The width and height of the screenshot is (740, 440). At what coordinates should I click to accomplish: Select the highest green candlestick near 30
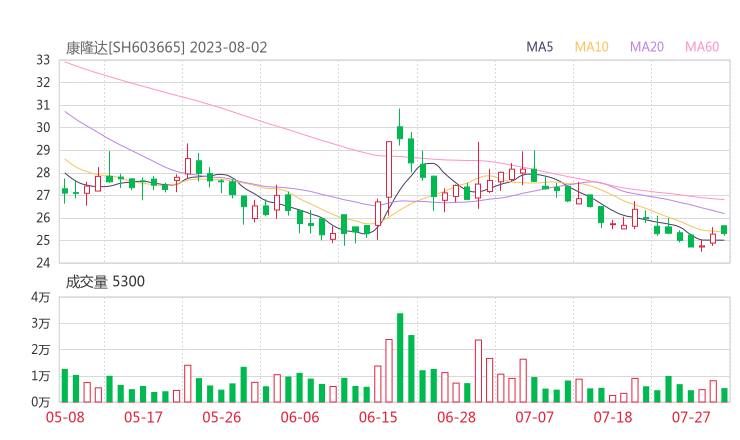tap(400, 132)
